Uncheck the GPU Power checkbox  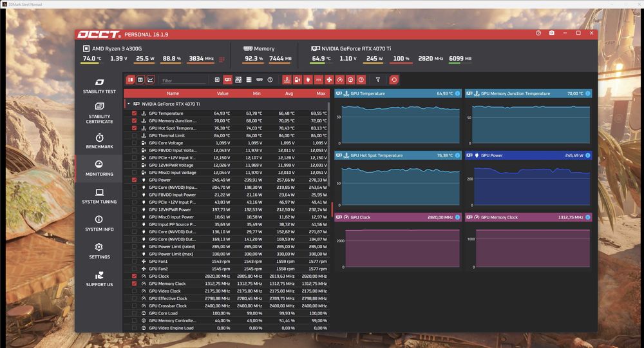point(135,180)
